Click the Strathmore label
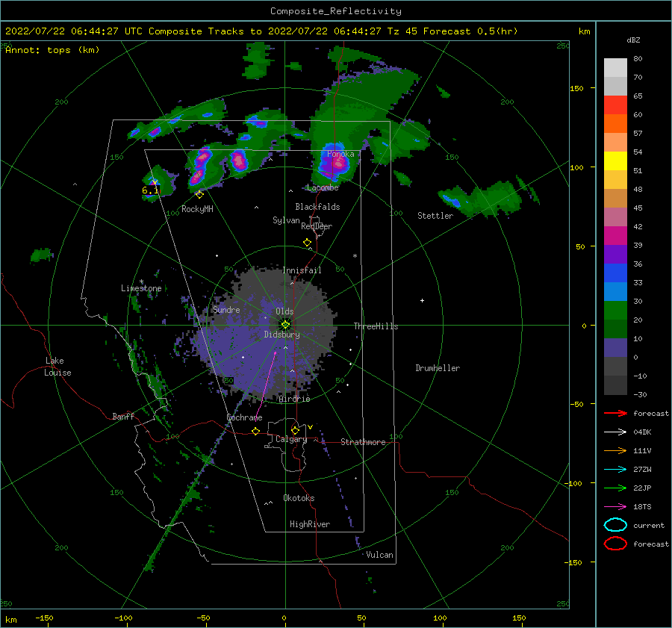The image size is (672, 628). point(363,442)
